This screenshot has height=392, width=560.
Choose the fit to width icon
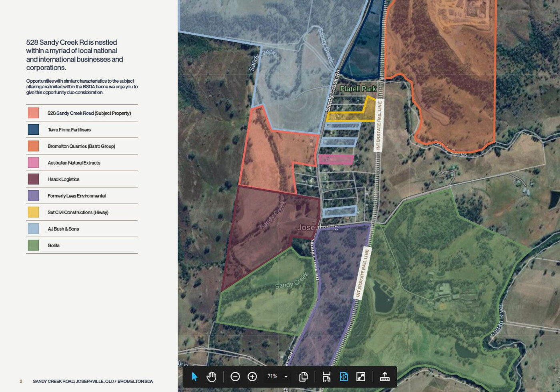pyautogui.click(x=326, y=376)
